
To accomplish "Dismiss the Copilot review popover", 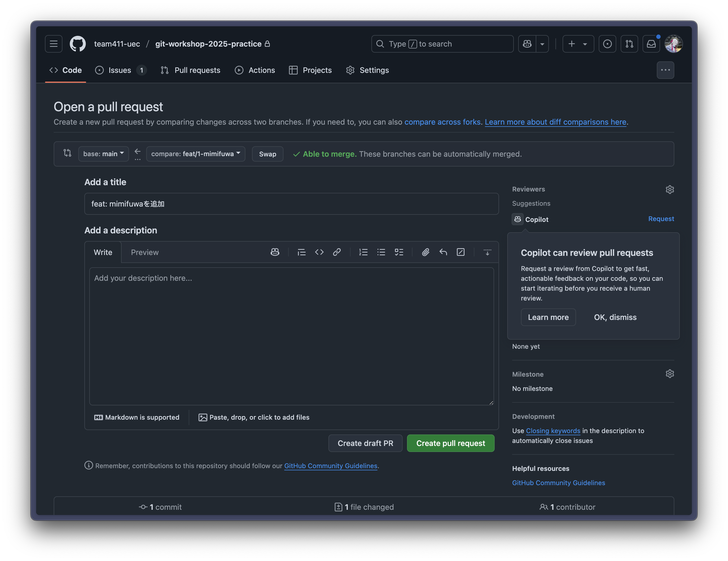I will click(x=615, y=317).
